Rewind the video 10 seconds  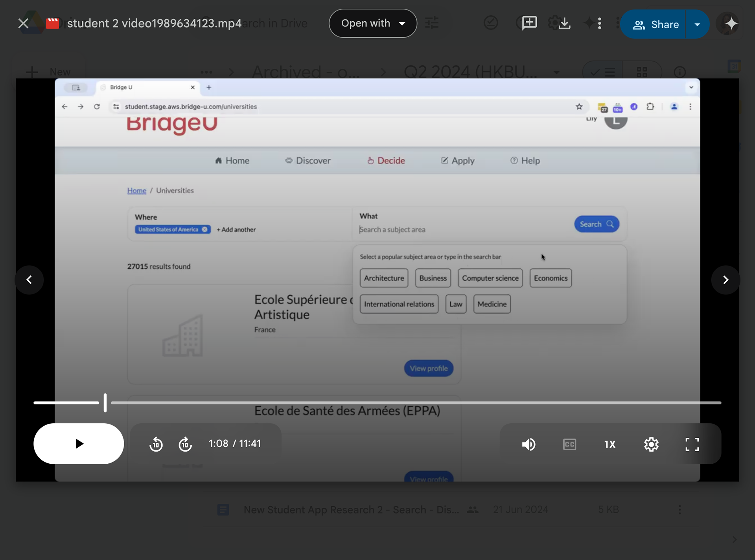point(156,444)
